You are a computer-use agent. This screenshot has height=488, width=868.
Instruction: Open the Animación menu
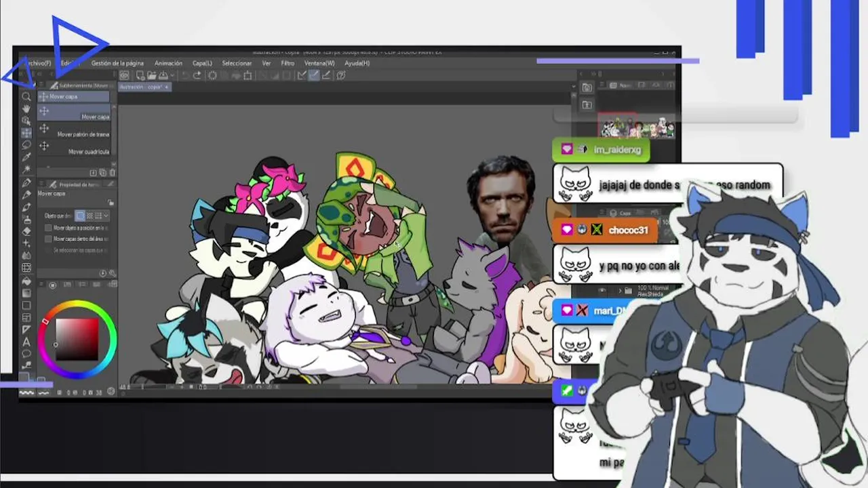point(168,63)
